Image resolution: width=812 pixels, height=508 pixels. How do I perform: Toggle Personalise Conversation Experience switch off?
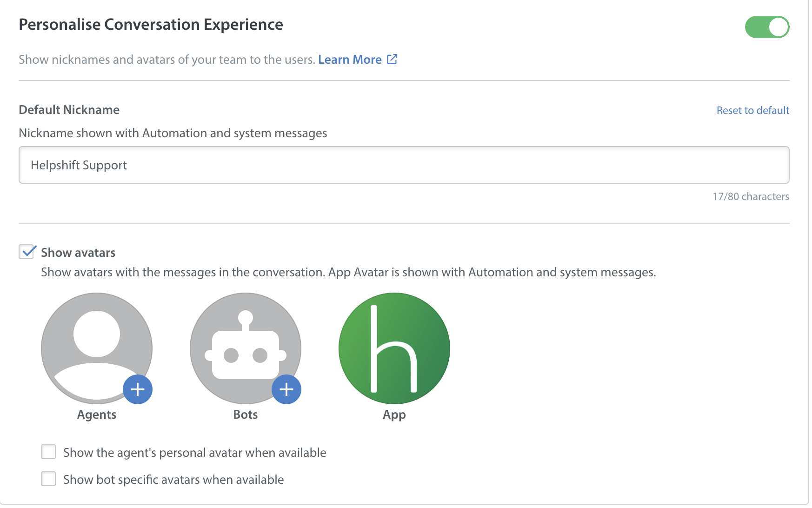pyautogui.click(x=767, y=27)
